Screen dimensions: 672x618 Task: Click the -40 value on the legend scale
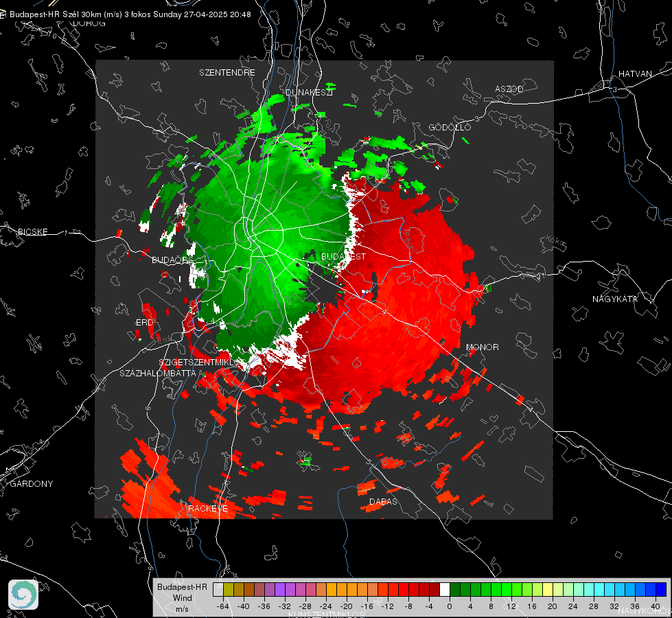pos(244,606)
